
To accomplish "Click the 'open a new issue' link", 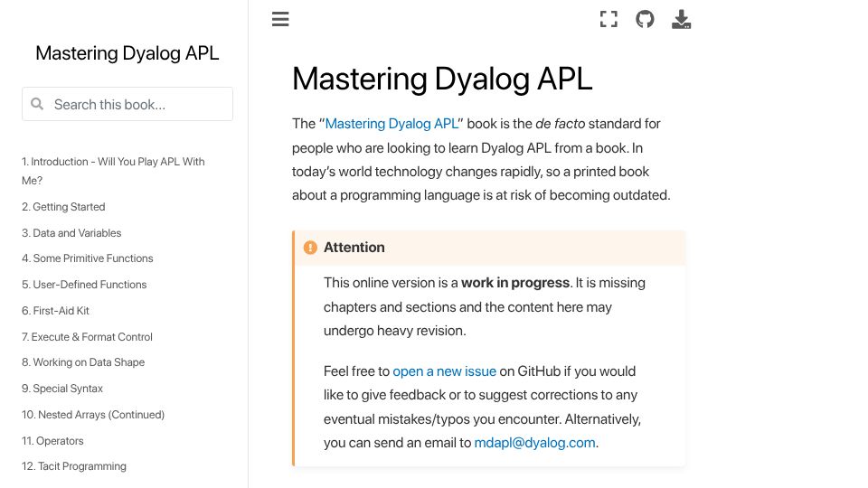I will [445, 371].
